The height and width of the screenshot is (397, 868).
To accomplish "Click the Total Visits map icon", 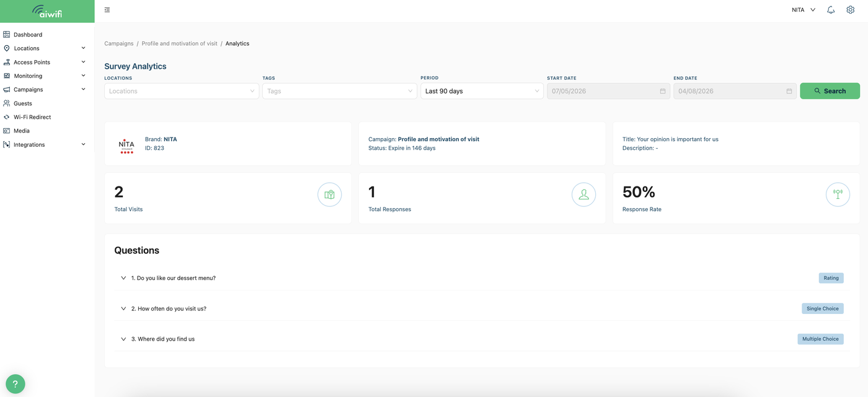I will click(329, 194).
